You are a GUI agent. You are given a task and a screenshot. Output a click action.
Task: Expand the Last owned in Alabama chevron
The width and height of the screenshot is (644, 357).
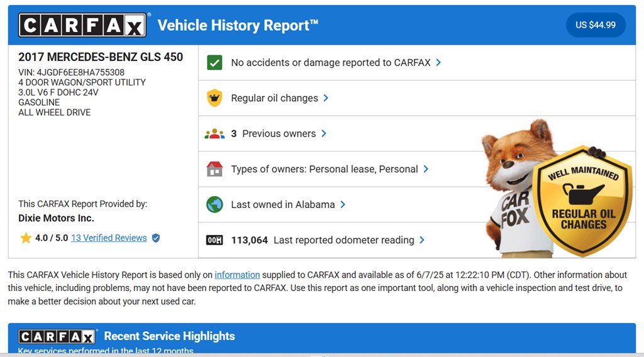[343, 204]
